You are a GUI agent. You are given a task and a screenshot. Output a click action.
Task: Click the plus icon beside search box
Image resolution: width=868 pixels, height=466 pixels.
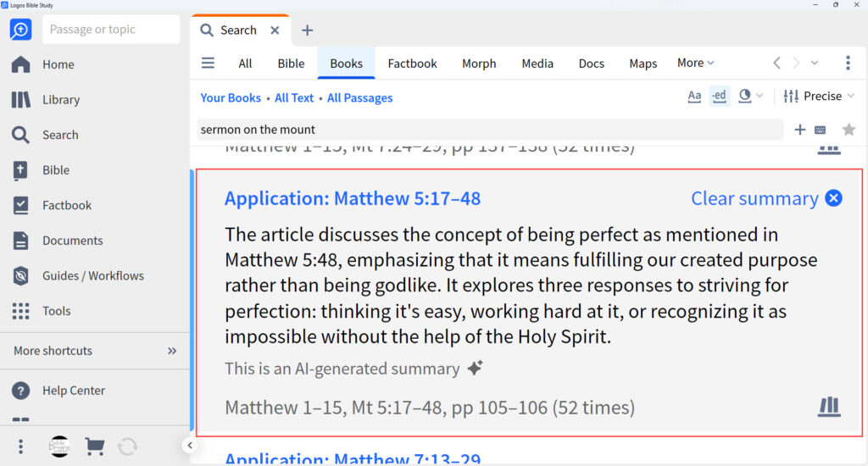click(x=799, y=130)
